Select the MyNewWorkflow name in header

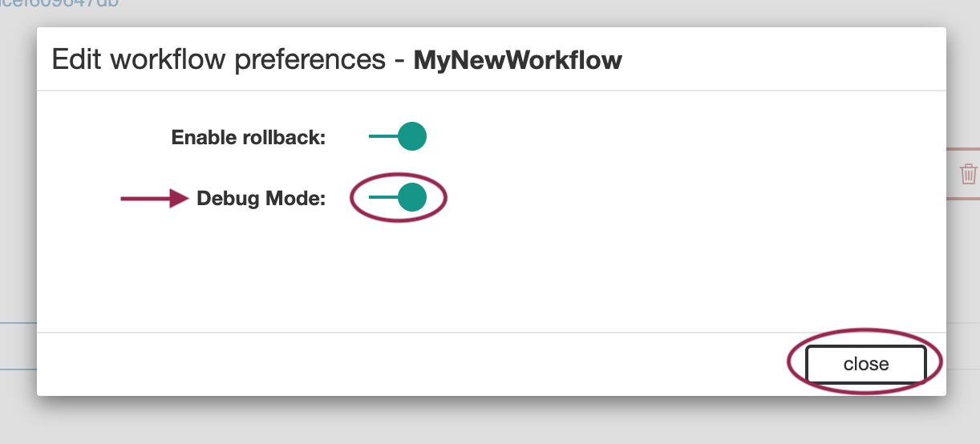pyautogui.click(x=517, y=60)
